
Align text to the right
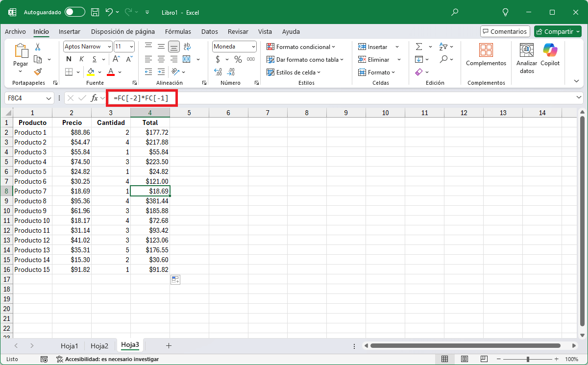click(x=174, y=59)
